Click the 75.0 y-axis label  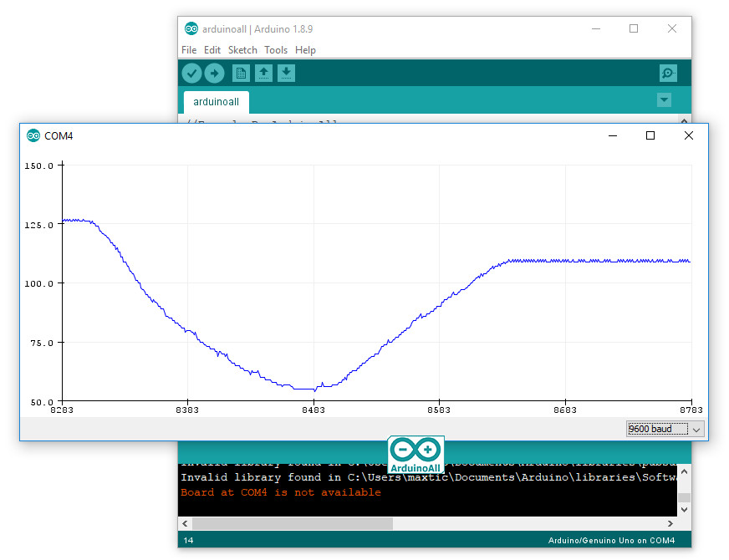tap(42, 343)
